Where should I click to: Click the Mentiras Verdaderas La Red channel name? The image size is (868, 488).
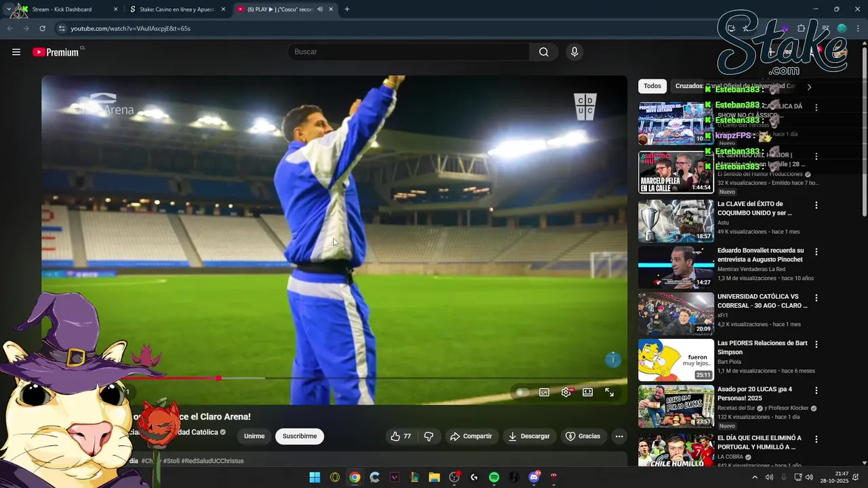(751, 269)
